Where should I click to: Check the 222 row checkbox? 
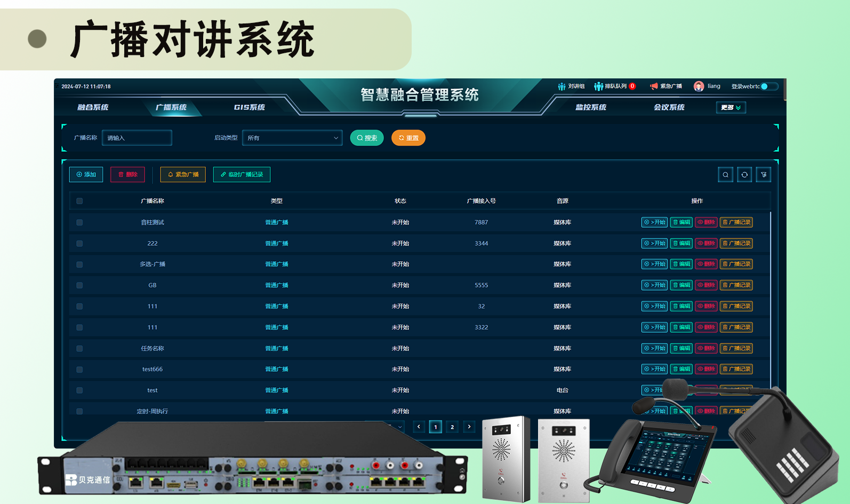click(79, 243)
